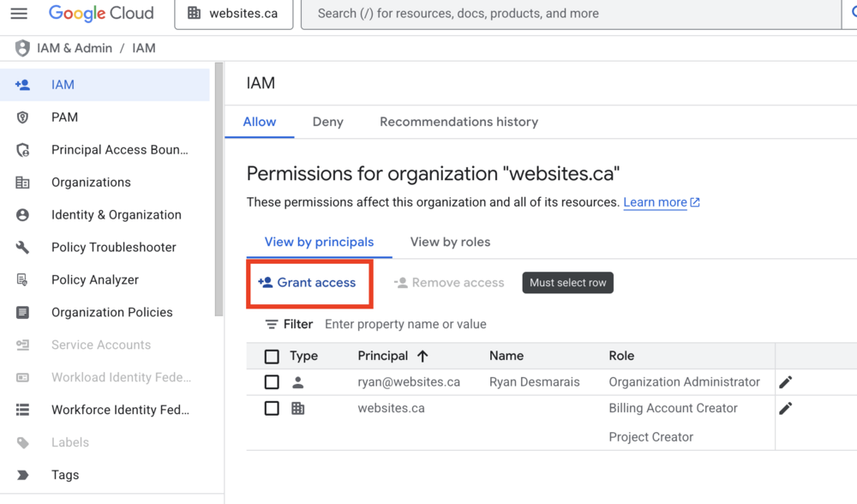Open the Recommendations history tab

[x=458, y=122]
